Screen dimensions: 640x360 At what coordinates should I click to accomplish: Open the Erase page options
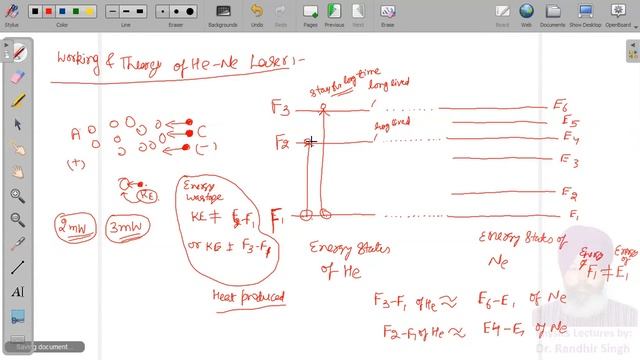tap(387, 15)
